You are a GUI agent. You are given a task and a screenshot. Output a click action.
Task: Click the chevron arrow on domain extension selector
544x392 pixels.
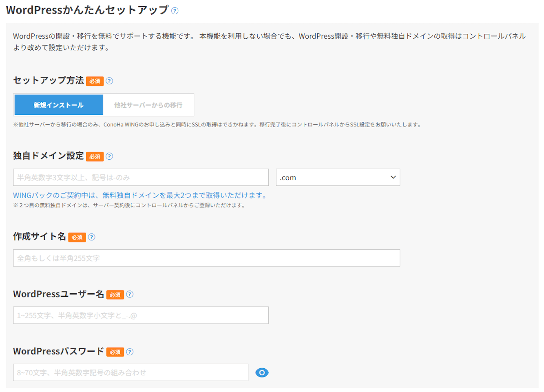click(393, 178)
